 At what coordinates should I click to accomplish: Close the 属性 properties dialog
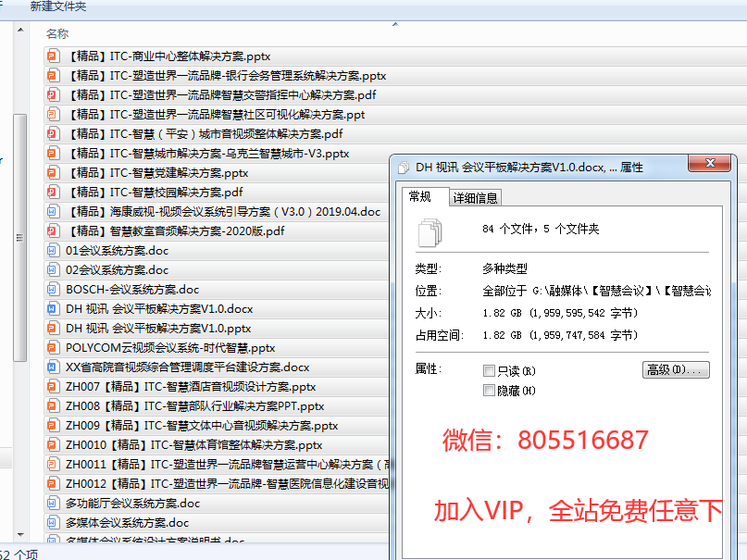(x=709, y=163)
